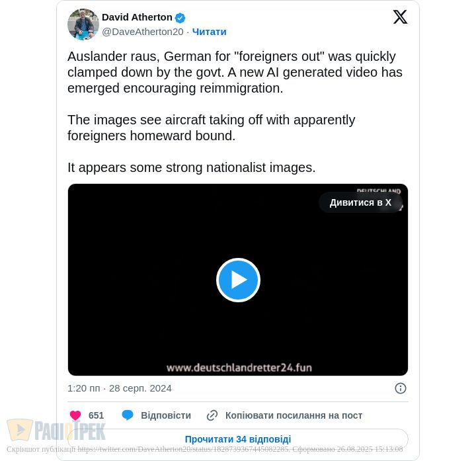Follow the author via Читати link
Viewport: 476px width, 461px height.
(x=209, y=32)
